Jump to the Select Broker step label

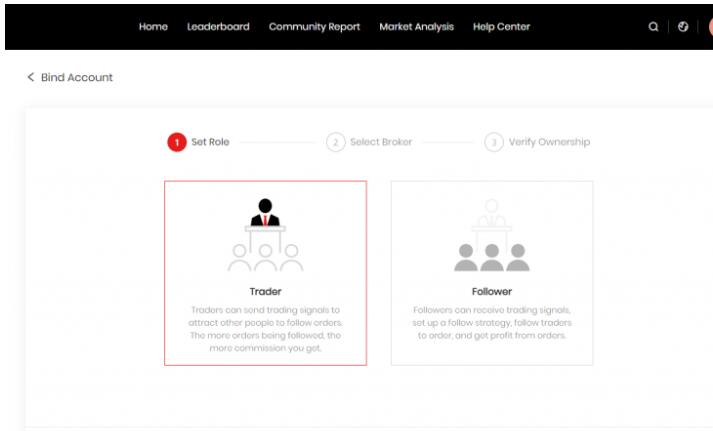(381, 142)
